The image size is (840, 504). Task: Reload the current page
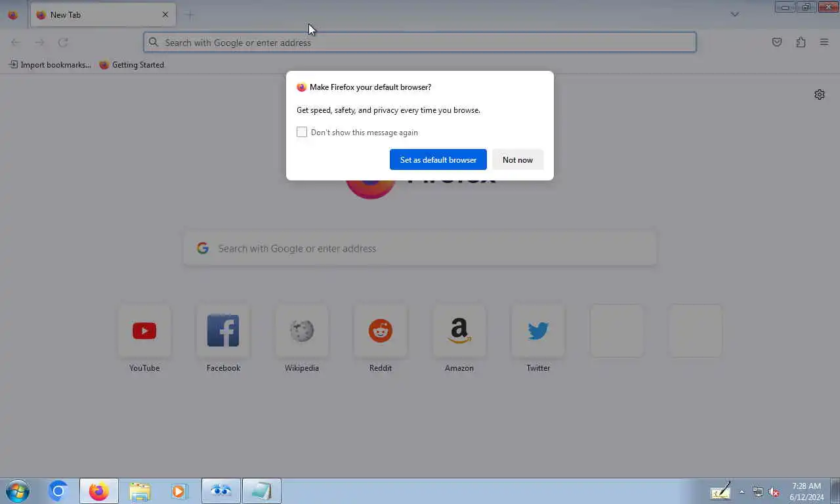point(63,42)
